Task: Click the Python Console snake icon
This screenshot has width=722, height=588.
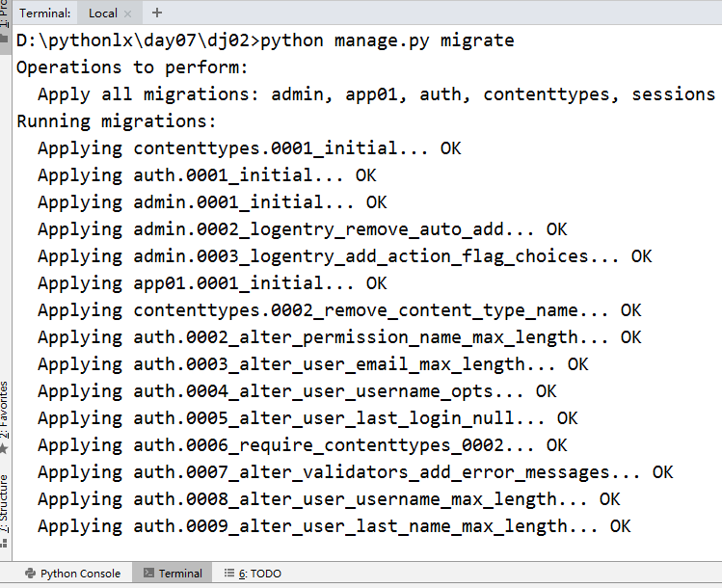Action: pos(31,574)
